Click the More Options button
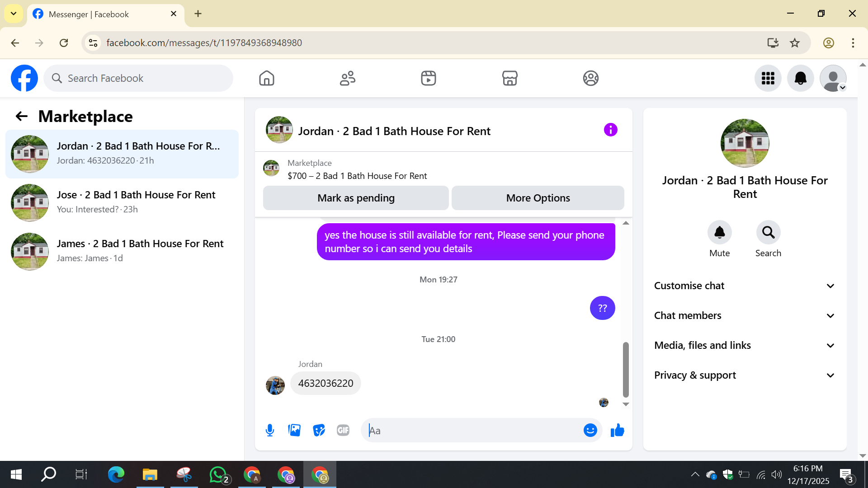The width and height of the screenshot is (868, 488). [x=538, y=198]
